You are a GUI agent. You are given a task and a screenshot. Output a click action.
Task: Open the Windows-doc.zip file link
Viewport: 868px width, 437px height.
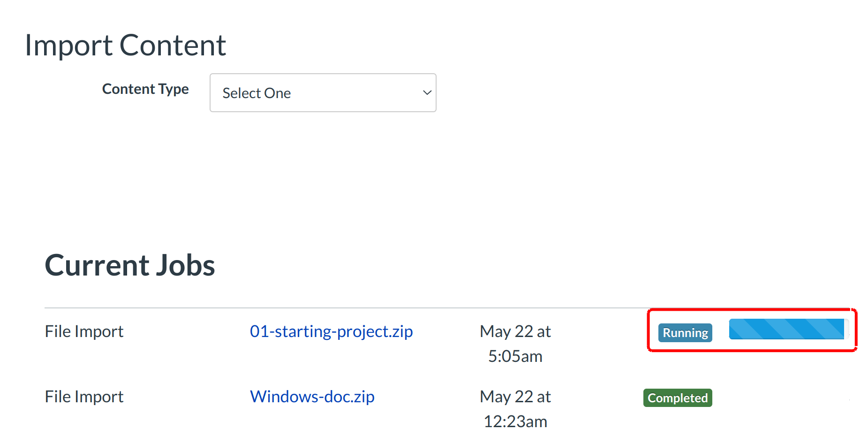click(x=312, y=397)
